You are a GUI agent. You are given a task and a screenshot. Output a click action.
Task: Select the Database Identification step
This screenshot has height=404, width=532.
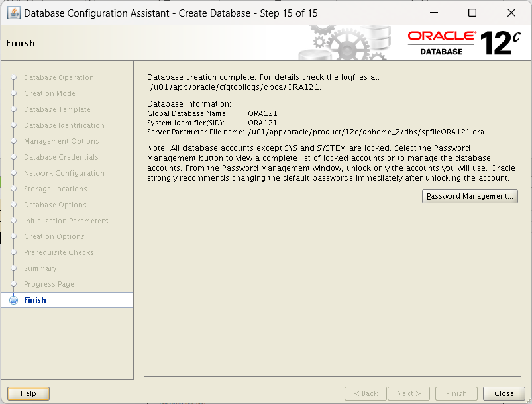click(64, 126)
